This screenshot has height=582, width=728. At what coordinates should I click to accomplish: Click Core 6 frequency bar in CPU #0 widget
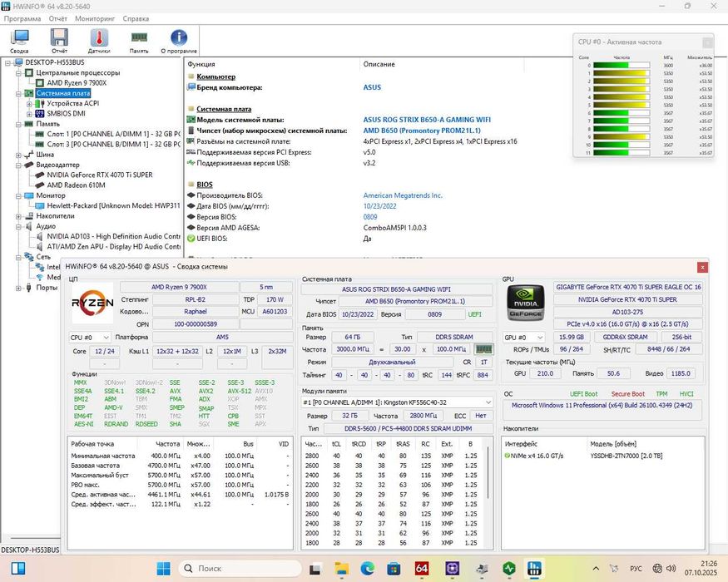tap(622, 113)
